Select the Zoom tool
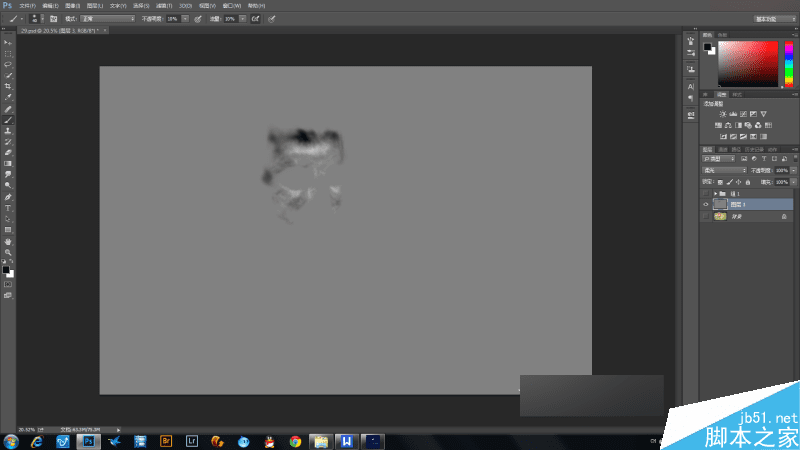 click(x=8, y=253)
